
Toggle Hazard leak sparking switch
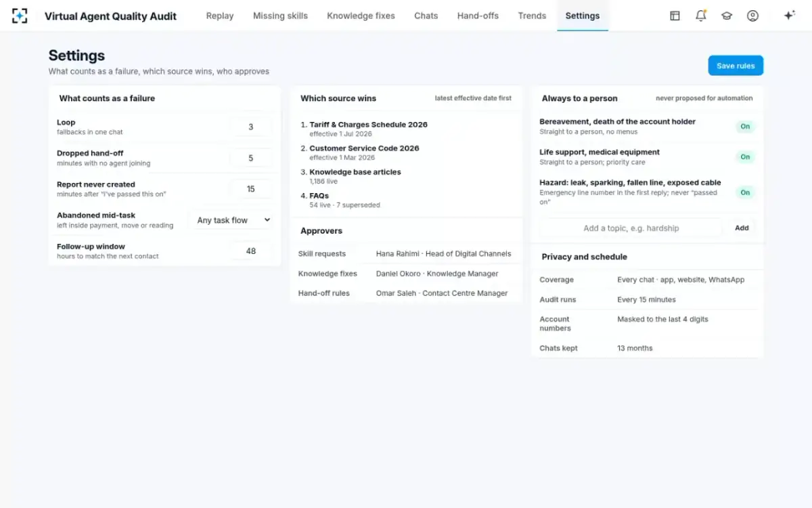[745, 192]
